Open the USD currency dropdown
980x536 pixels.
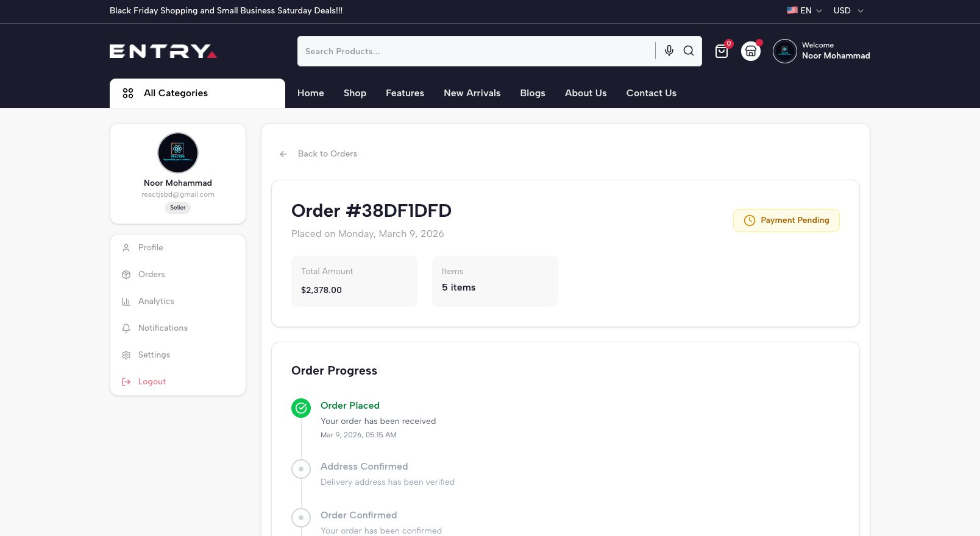(848, 10)
